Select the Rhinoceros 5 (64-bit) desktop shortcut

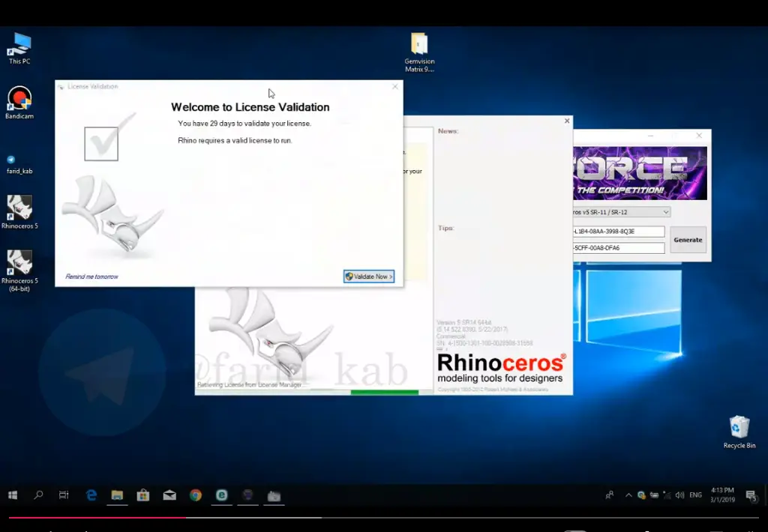coord(19,270)
